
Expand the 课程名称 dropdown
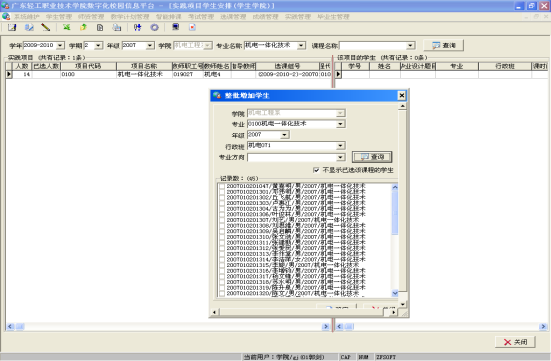coord(410,46)
